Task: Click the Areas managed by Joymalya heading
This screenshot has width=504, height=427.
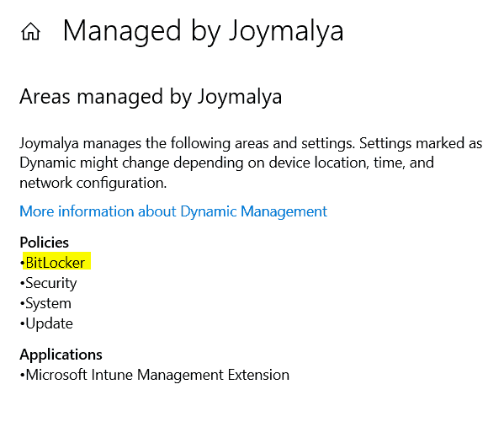Action: point(151,97)
